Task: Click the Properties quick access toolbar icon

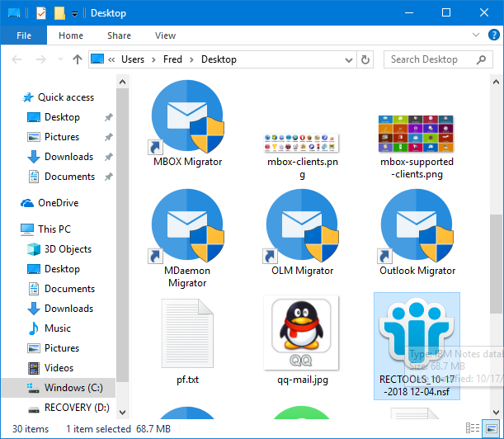Action: point(41,13)
